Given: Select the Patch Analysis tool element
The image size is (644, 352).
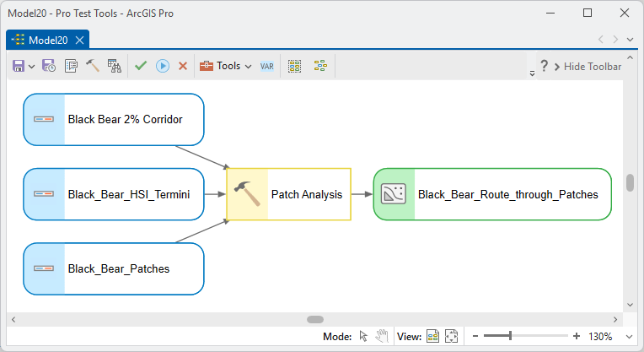Looking at the screenshot, I should coord(289,194).
